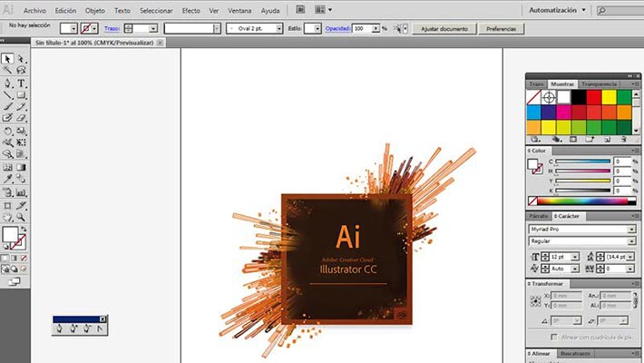
Task: Open the Objeto menu
Action: point(95,11)
